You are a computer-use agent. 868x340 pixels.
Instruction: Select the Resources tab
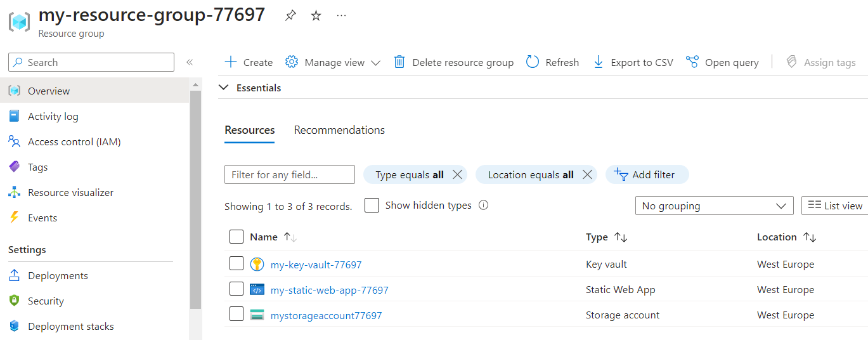point(250,130)
